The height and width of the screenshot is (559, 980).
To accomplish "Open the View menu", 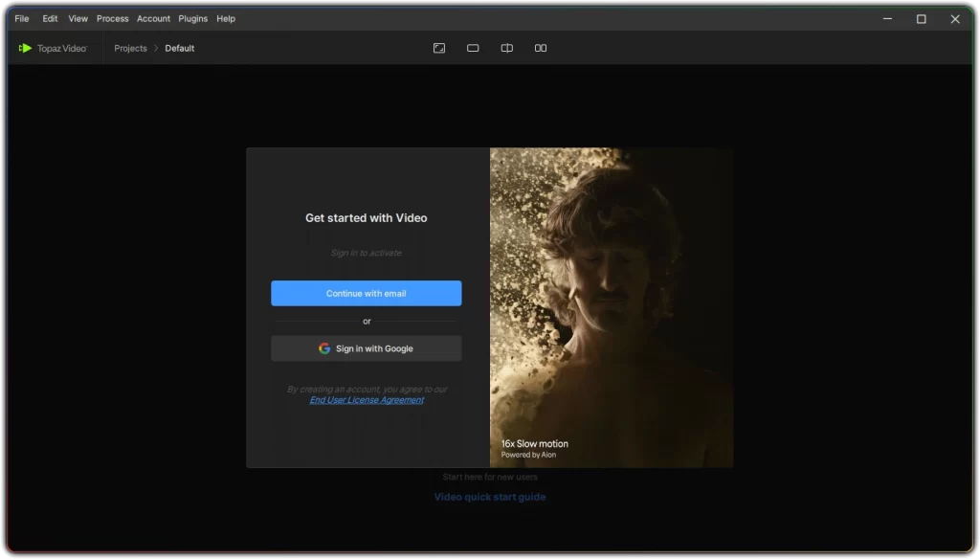I will [78, 18].
